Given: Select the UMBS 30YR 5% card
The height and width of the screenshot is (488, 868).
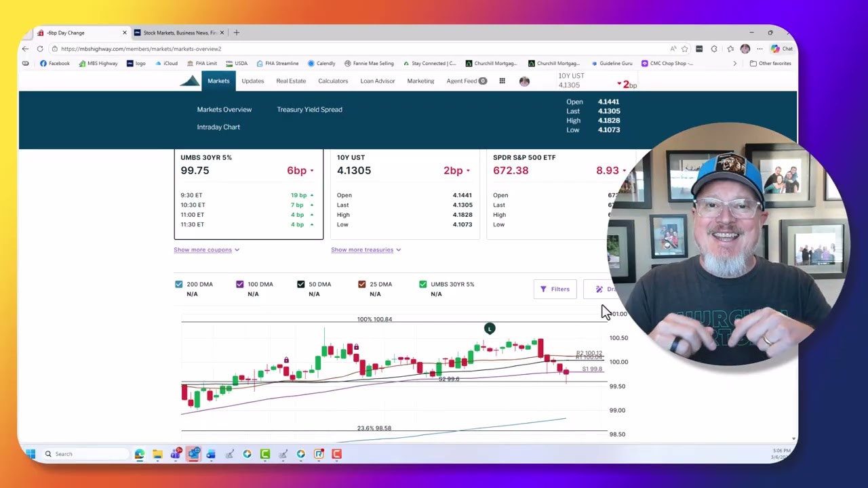Looking at the screenshot, I should [x=248, y=195].
